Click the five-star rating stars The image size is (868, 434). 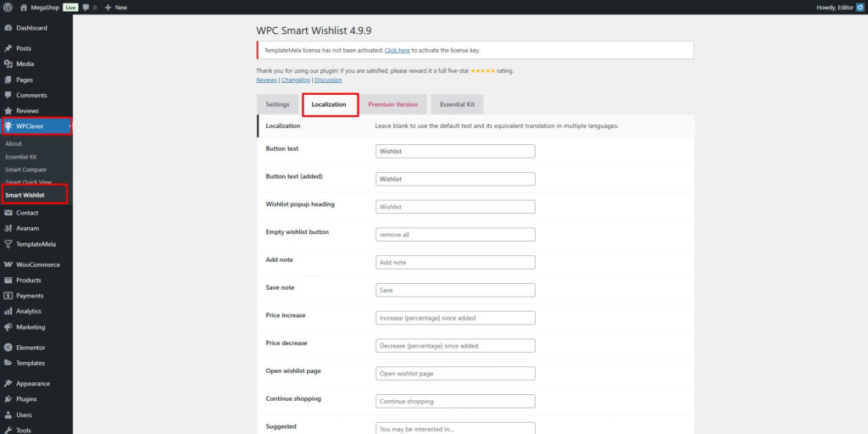click(x=482, y=71)
